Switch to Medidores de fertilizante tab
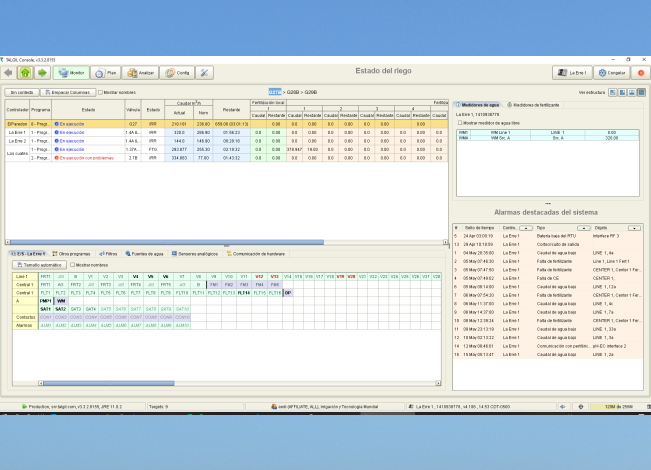The width and height of the screenshot is (651, 470). 533,104
